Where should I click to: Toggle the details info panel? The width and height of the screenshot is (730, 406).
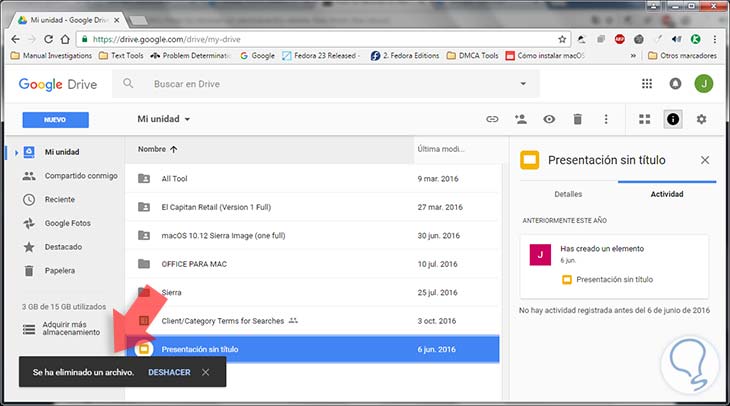click(673, 119)
